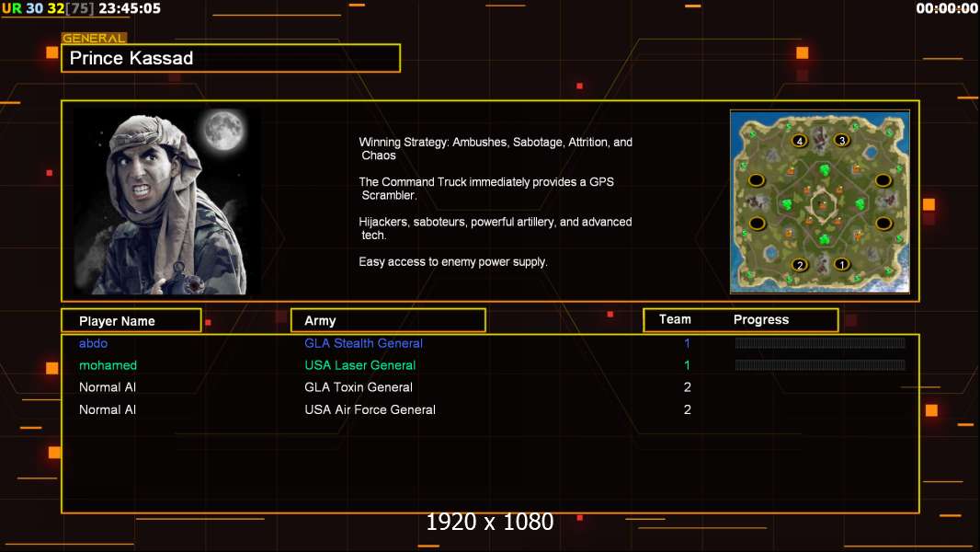980x552 pixels.
Task: Click GLA Stealth General army entry
Action: (x=363, y=343)
